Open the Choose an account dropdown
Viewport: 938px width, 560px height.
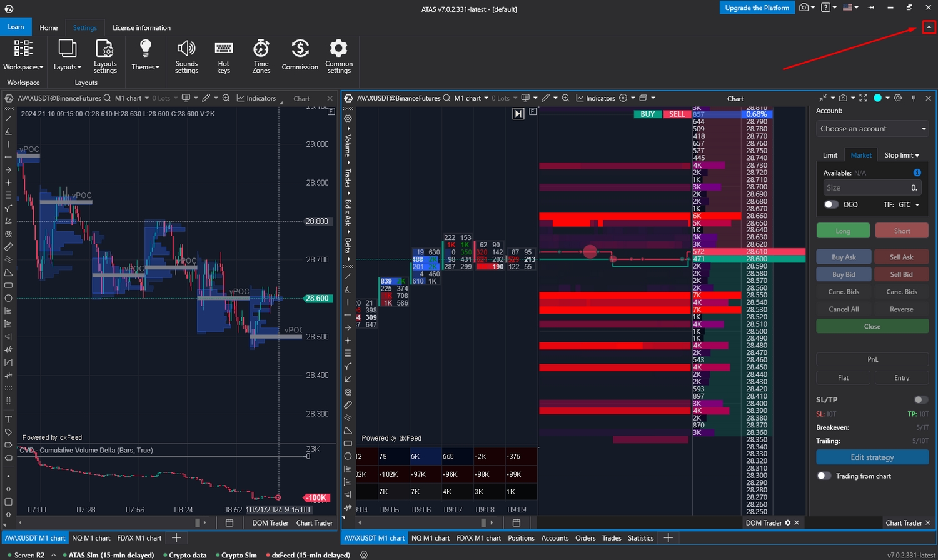pos(872,129)
